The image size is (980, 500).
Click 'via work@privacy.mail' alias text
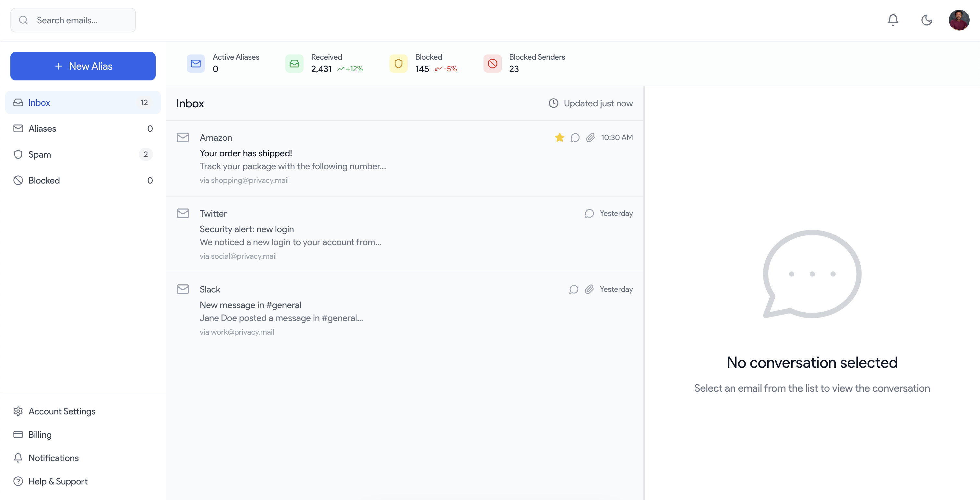tap(237, 332)
